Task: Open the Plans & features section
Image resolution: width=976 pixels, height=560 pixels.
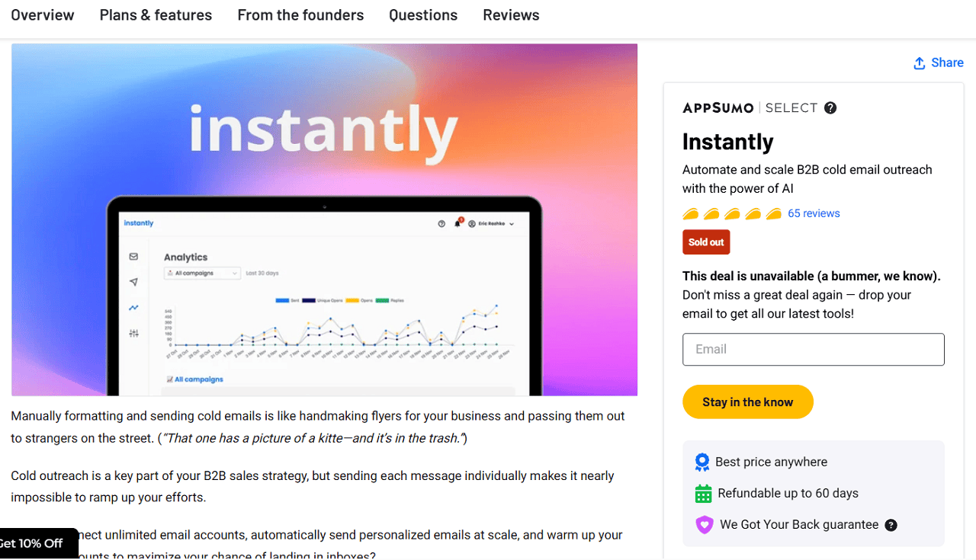Action: [x=156, y=14]
